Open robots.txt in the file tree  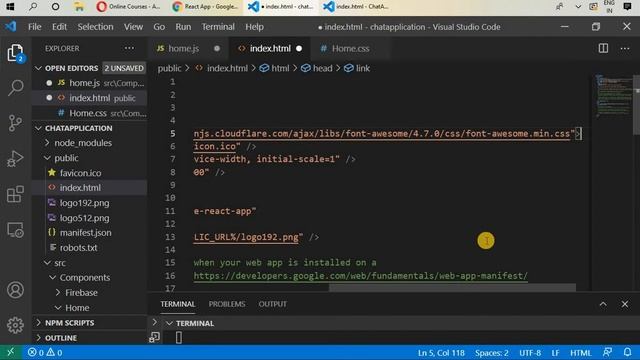(78, 248)
